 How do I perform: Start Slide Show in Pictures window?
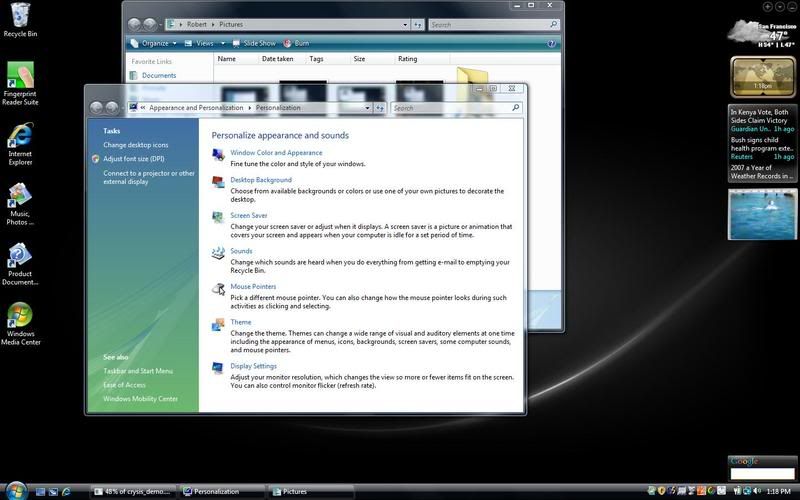pyautogui.click(x=254, y=43)
